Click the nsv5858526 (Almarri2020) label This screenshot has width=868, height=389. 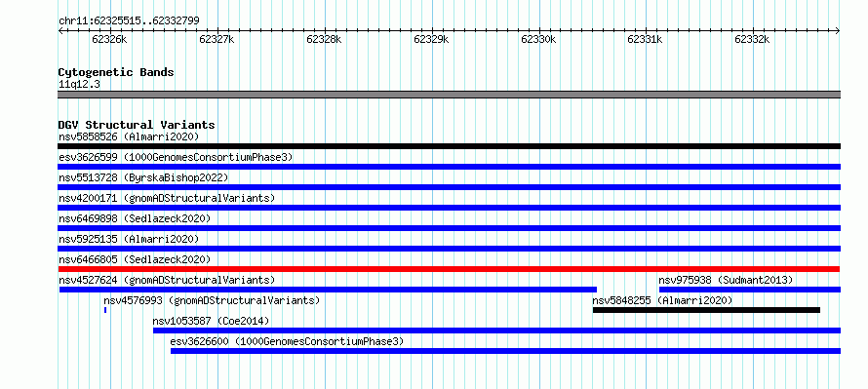[129, 136]
